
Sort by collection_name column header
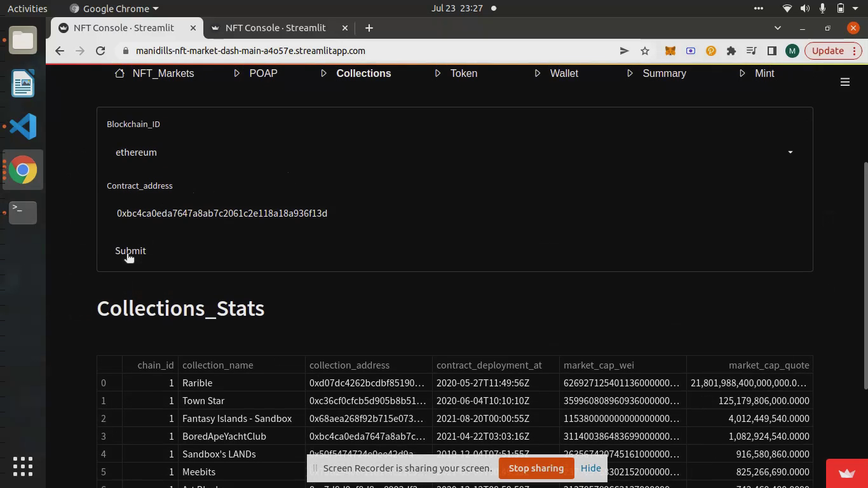[x=242, y=365]
